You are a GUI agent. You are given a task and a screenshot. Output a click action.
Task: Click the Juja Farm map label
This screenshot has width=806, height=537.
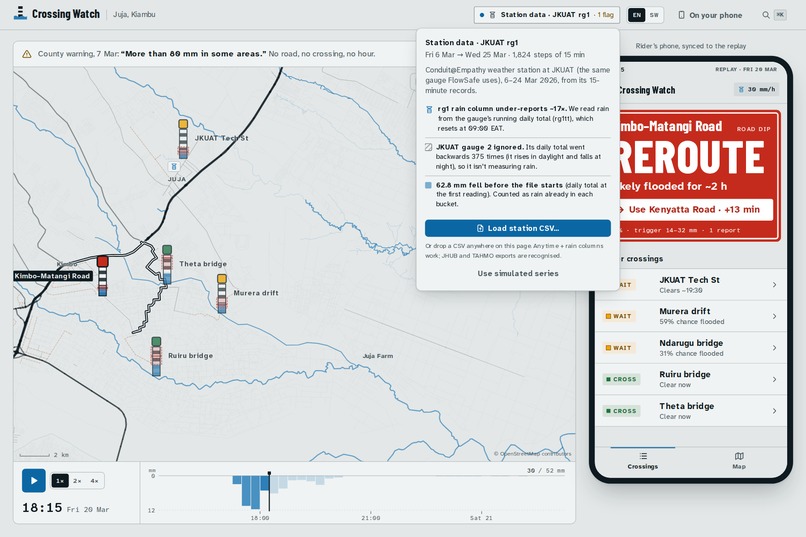click(x=378, y=356)
